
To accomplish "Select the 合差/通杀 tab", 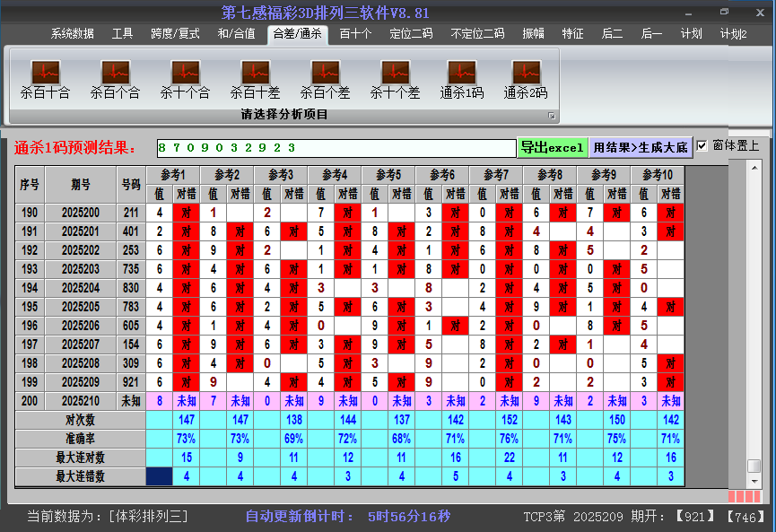I will [x=298, y=34].
